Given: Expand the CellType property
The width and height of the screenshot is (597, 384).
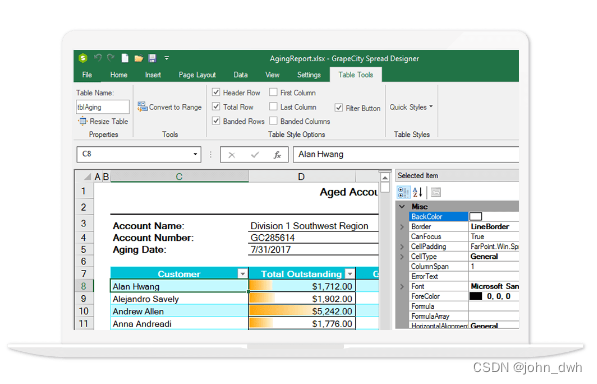Looking at the screenshot, I should [x=402, y=257].
